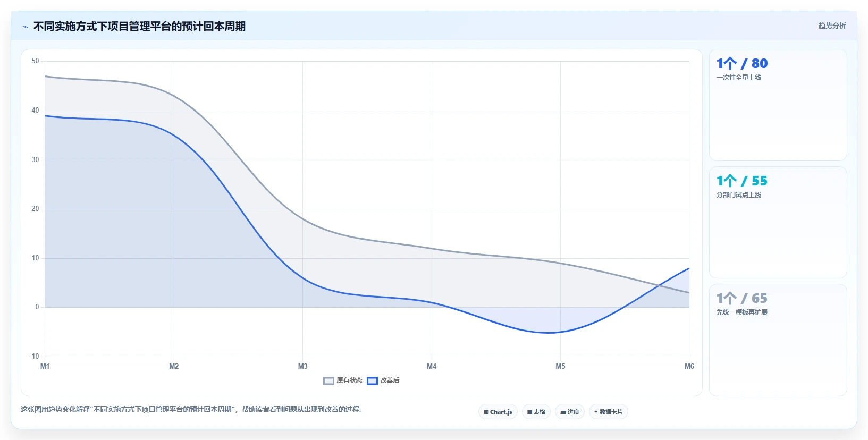Select the 先统一模板再扩展 card
The height and width of the screenshot is (440, 868).
tap(778, 340)
